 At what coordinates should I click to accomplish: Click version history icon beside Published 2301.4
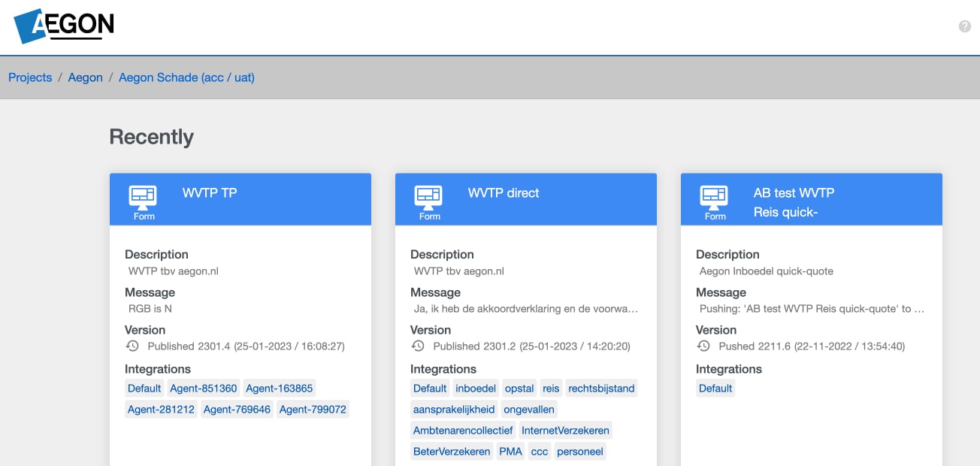pos(132,346)
